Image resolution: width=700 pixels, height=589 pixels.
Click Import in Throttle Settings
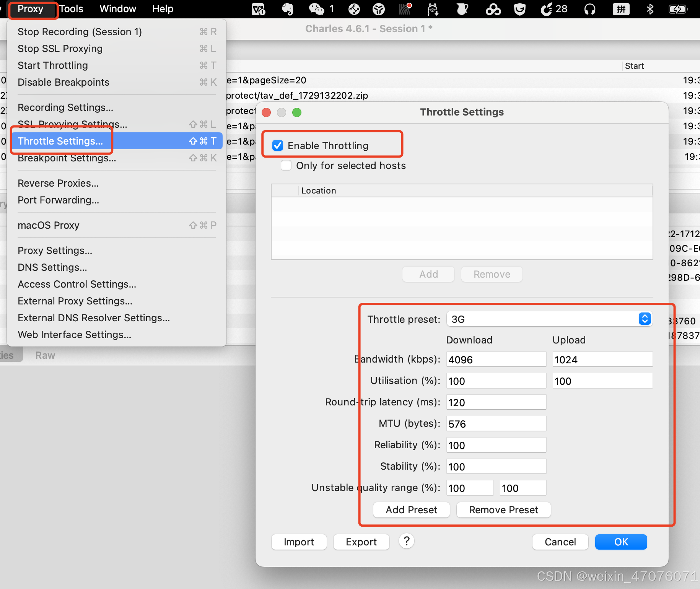coord(299,542)
